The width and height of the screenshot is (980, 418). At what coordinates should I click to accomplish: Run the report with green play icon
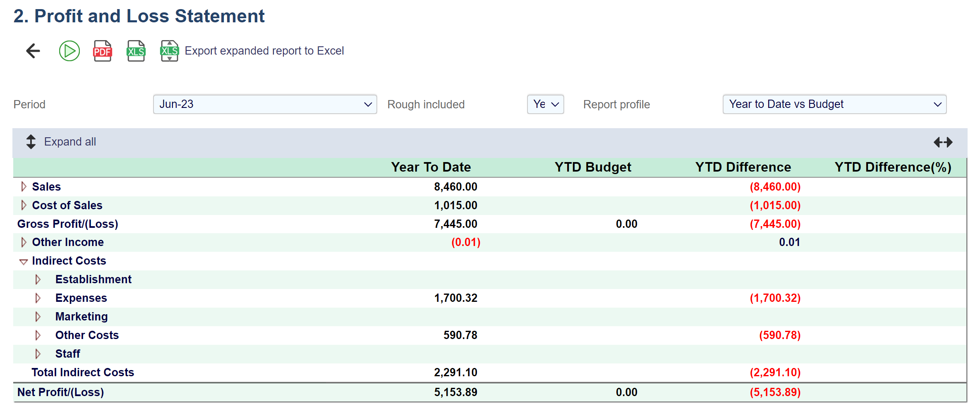pos(69,51)
